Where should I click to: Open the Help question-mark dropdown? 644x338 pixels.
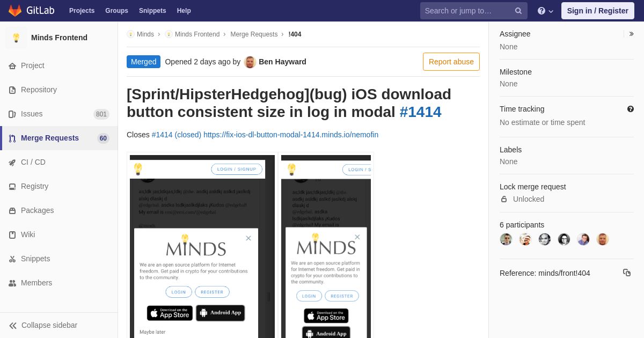tap(545, 11)
